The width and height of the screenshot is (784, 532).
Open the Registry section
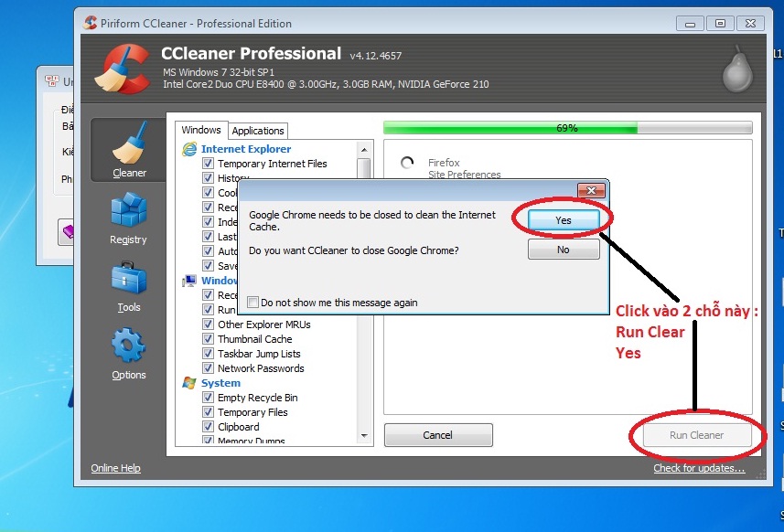pyautogui.click(x=128, y=218)
